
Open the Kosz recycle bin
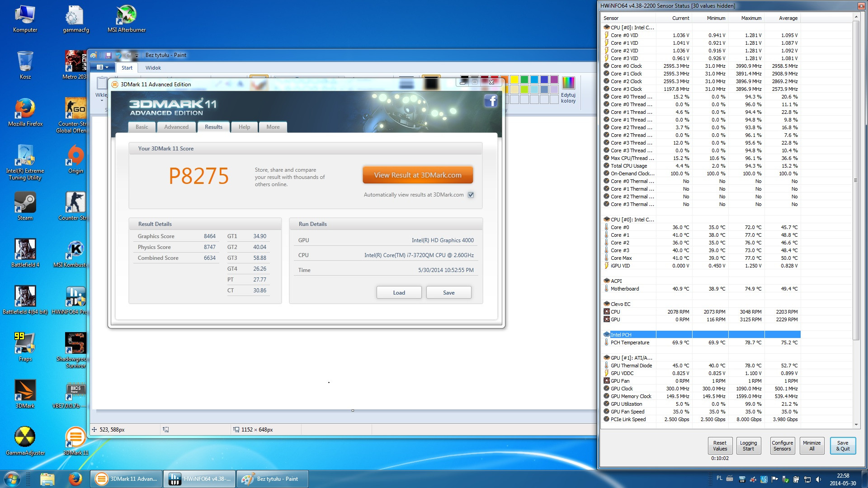click(25, 66)
